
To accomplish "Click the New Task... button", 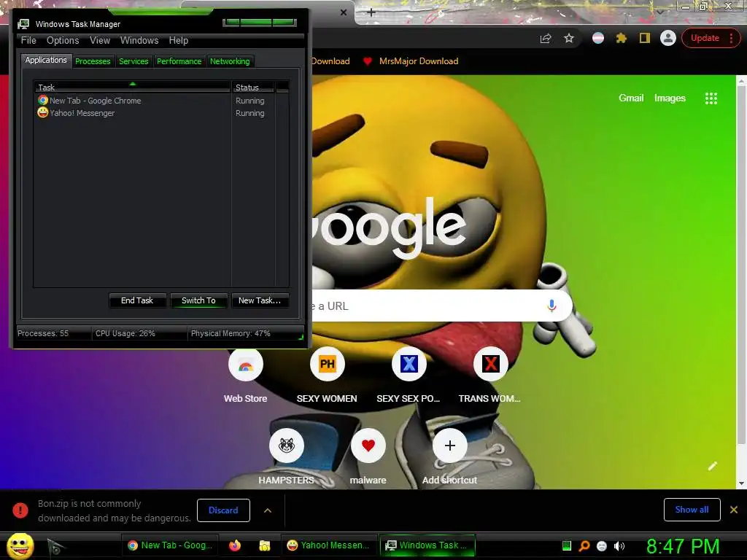I will 260,300.
